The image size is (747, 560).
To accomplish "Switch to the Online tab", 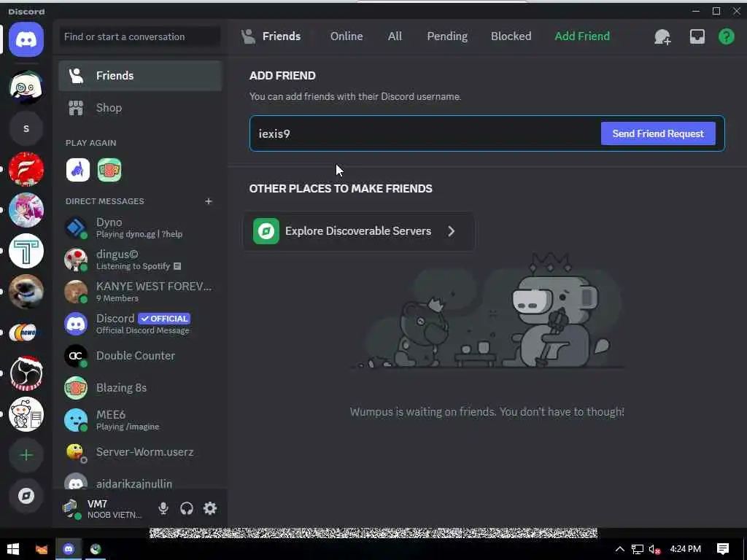I will pyautogui.click(x=347, y=36).
